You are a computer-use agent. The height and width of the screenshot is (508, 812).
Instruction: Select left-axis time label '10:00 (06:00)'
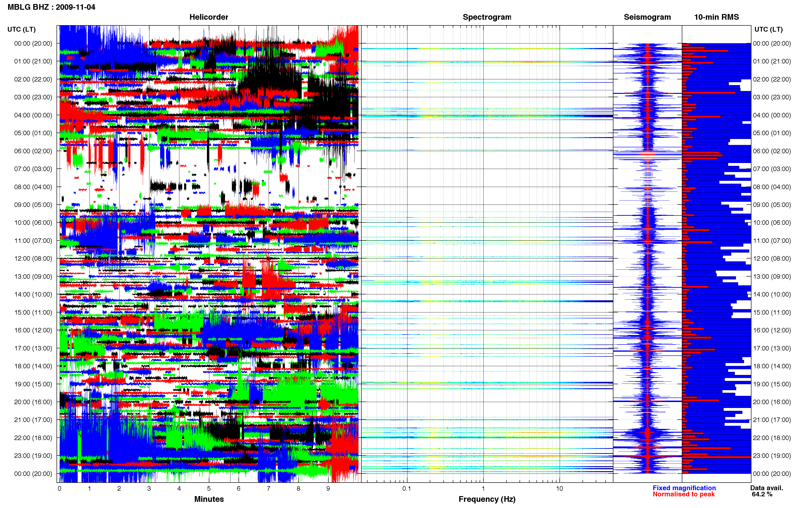[33, 223]
